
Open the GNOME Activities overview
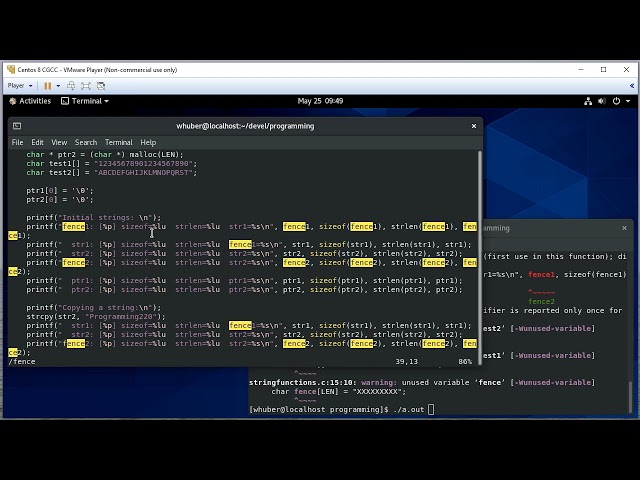[x=30, y=101]
